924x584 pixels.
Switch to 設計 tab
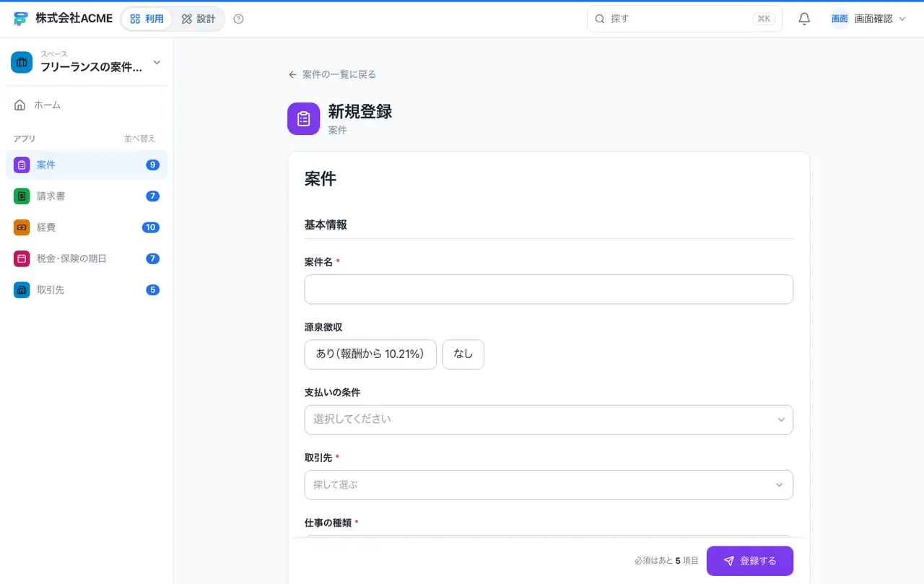tap(199, 19)
